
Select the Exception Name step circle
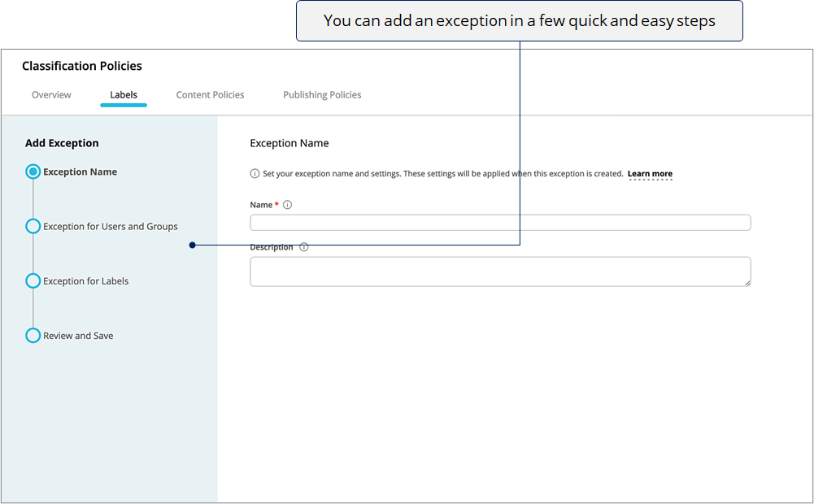(33, 172)
